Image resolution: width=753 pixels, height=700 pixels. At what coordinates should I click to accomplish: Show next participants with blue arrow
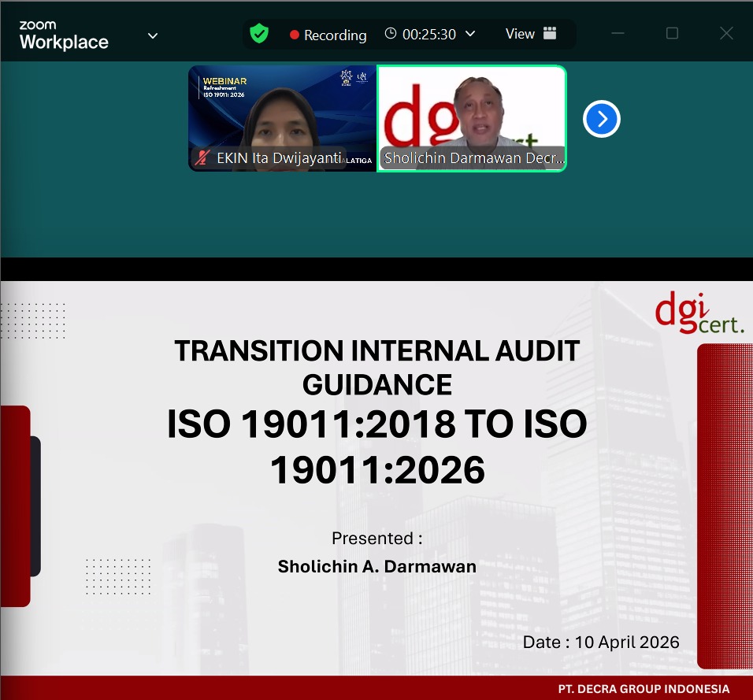click(602, 119)
